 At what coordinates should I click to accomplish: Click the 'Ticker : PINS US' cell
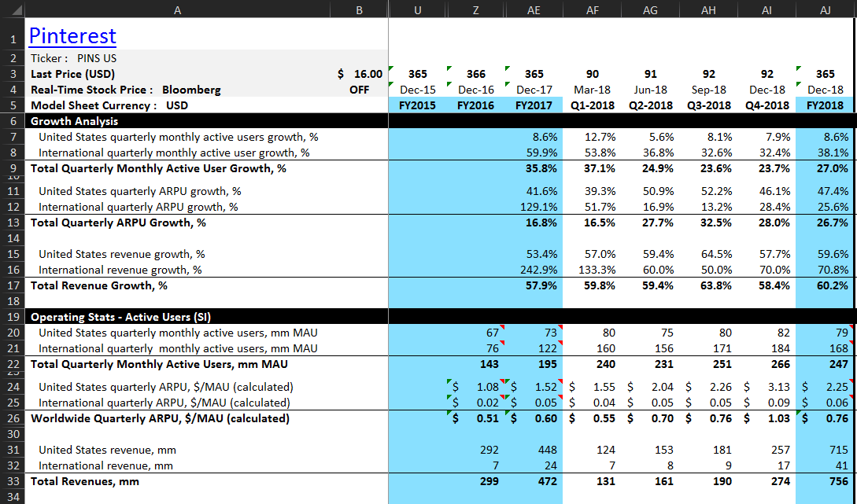click(177, 58)
